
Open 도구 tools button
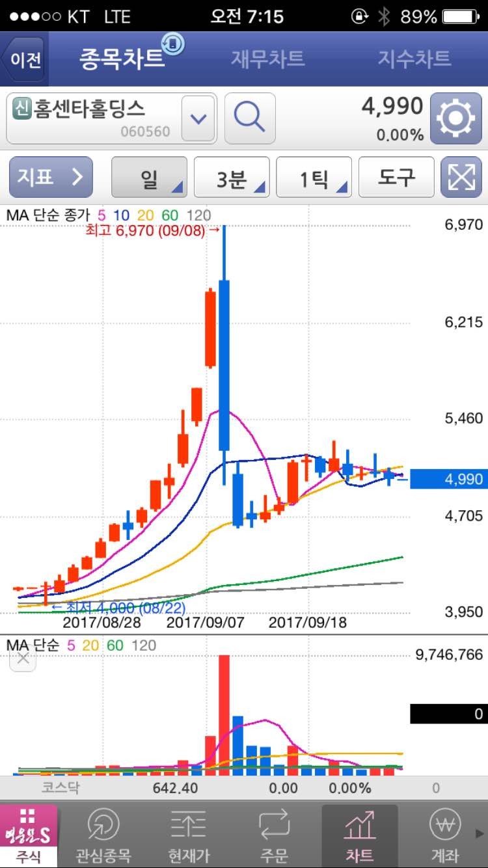pyautogui.click(x=396, y=177)
